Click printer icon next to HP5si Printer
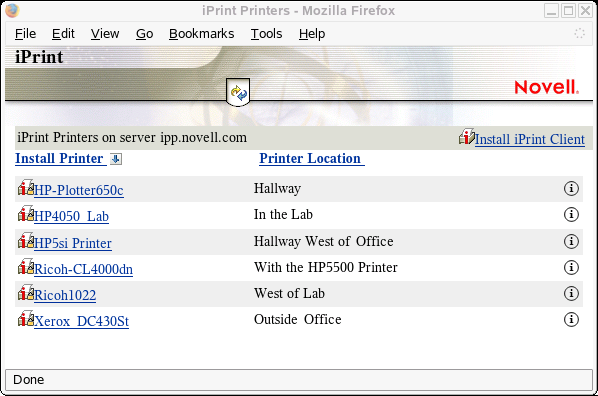Image resolution: width=598 pixels, height=396 pixels. pyautogui.click(x=26, y=240)
